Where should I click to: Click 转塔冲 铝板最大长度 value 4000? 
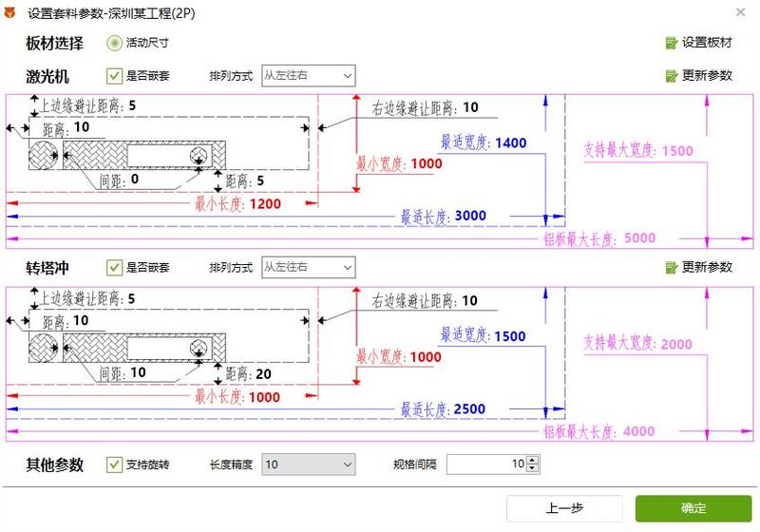click(638, 431)
